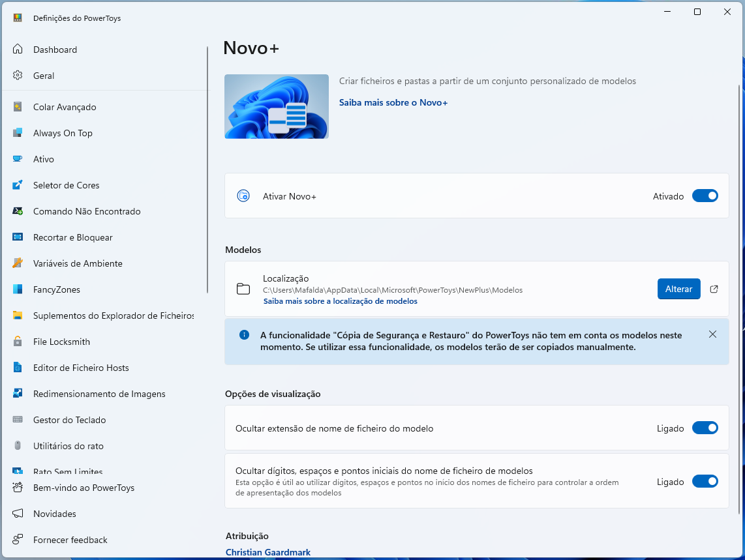Viewport: 745px width, 560px height.
Task: Select the Always On Top icon
Action: pos(18,133)
